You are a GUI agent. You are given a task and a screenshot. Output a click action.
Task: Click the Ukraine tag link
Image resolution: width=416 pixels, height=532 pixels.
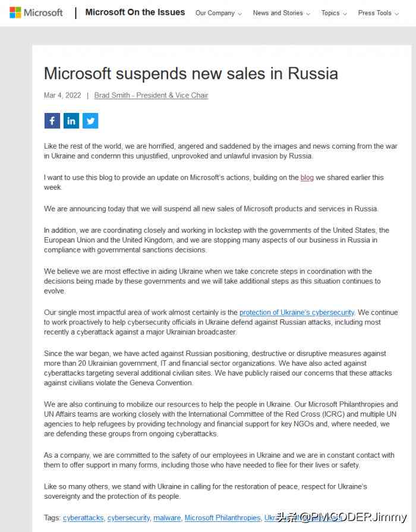tap(275, 518)
